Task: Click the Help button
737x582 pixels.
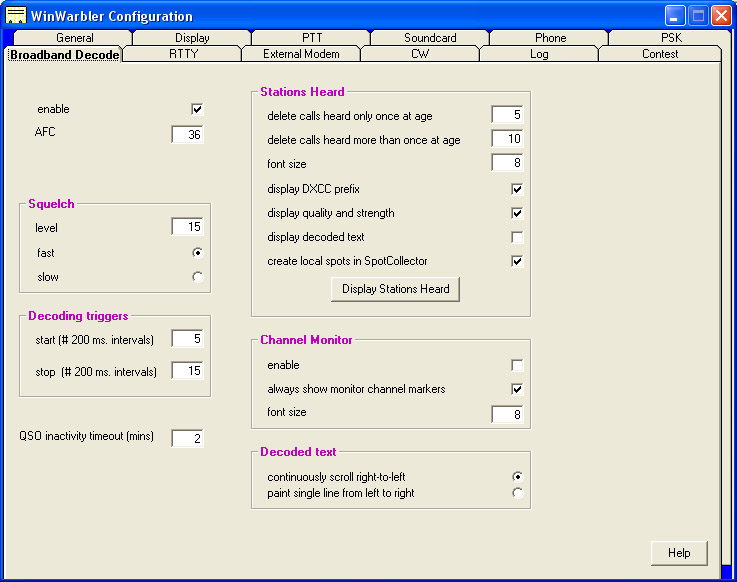Action: coord(679,553)
